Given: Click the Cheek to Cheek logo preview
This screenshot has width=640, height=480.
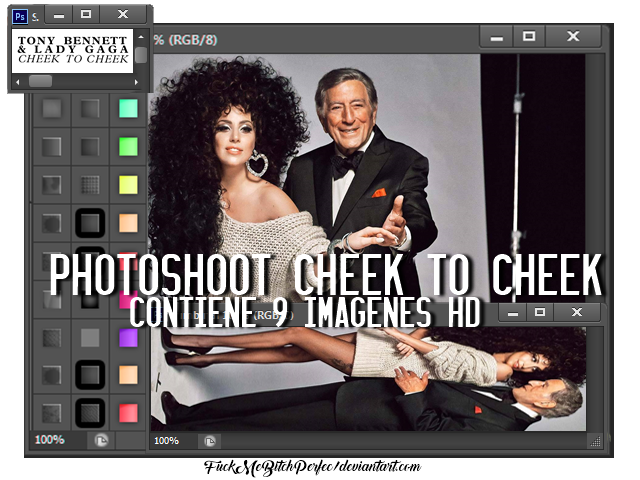Looking at the screenshot, I should point(73,51).
